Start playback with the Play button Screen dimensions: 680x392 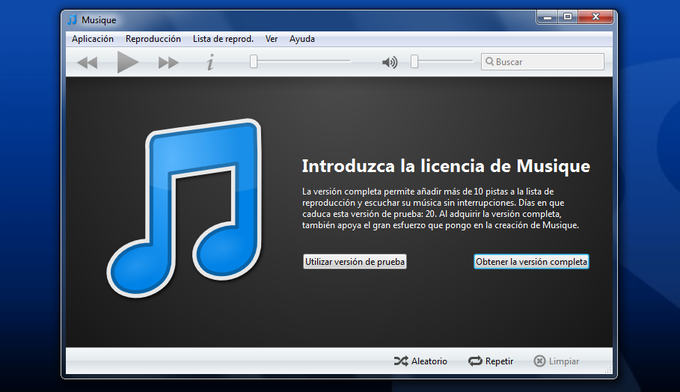click(x=128, y=62)
